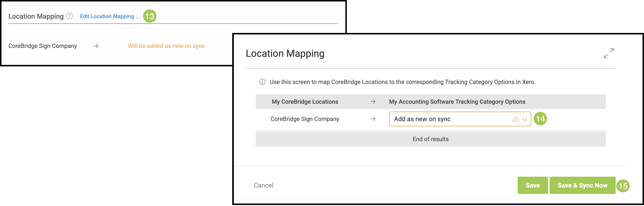
Task: Open the Edit Location Mapping link
Action: 110,16
